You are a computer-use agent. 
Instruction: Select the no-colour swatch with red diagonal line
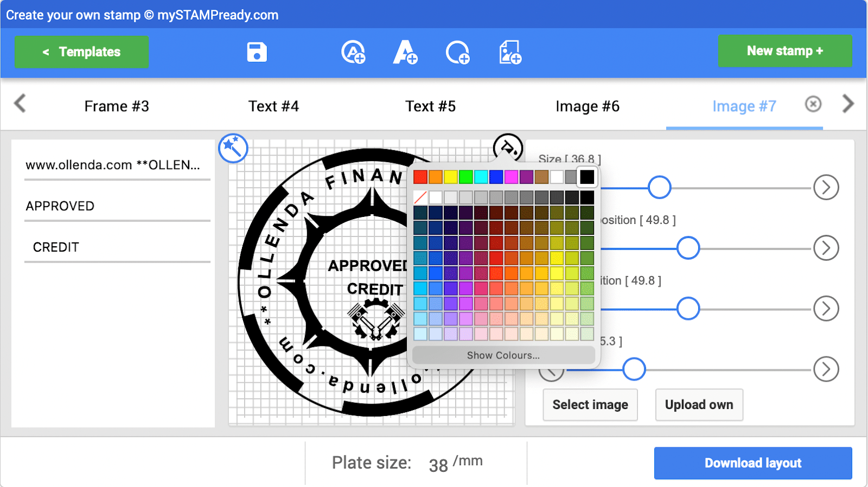[420, 197]
